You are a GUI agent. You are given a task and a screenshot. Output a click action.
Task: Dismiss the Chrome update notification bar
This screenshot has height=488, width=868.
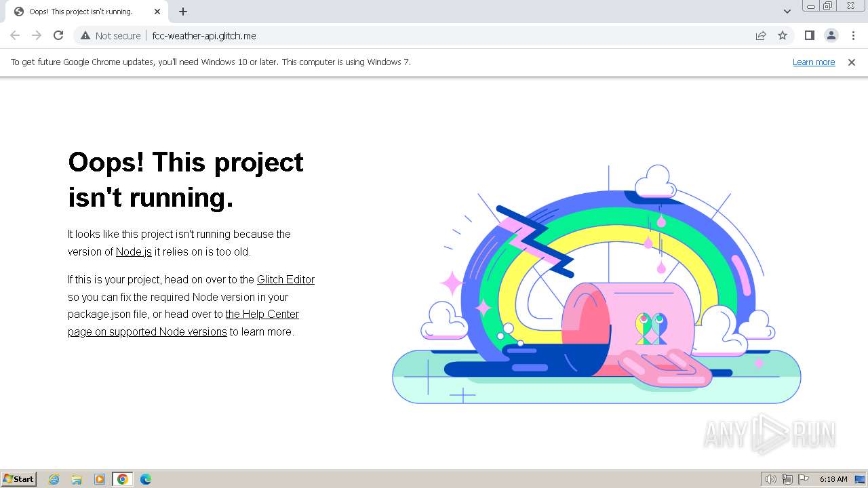coord(852,62)
